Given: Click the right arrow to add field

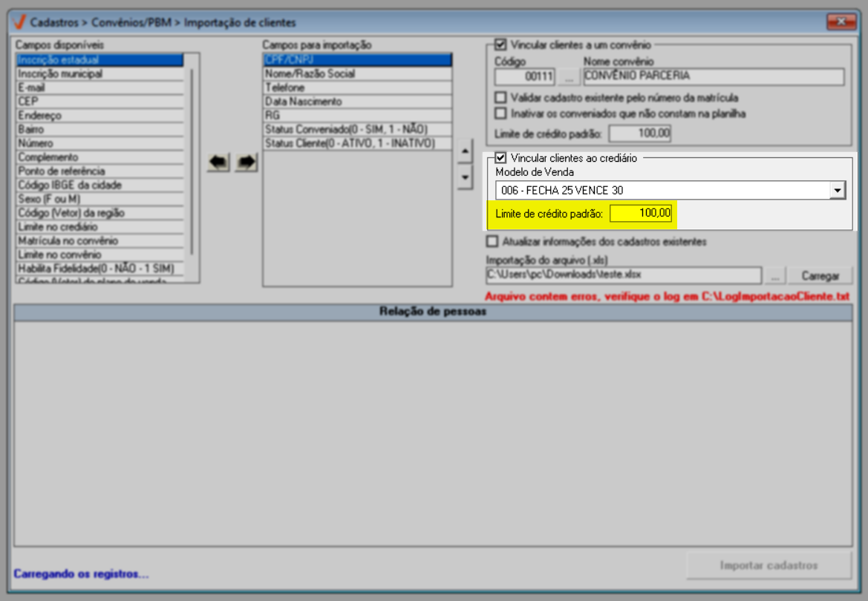Looking at the screenshot, I should coord(247,162).
